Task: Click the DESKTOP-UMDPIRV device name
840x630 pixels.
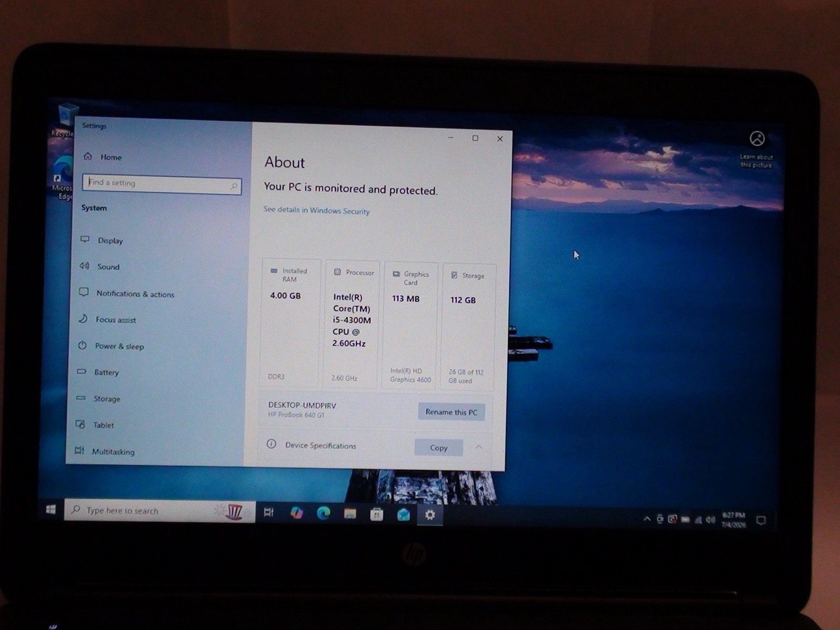Action: [x=302, y=405]
